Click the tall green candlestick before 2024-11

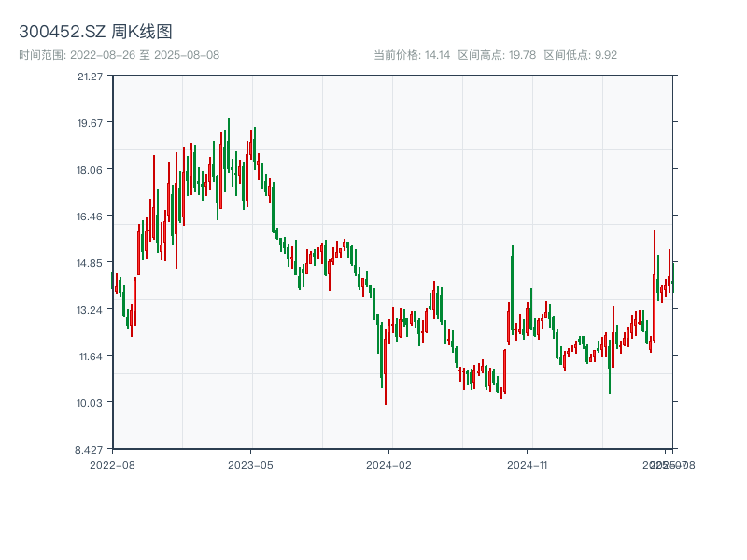[512, 289]
